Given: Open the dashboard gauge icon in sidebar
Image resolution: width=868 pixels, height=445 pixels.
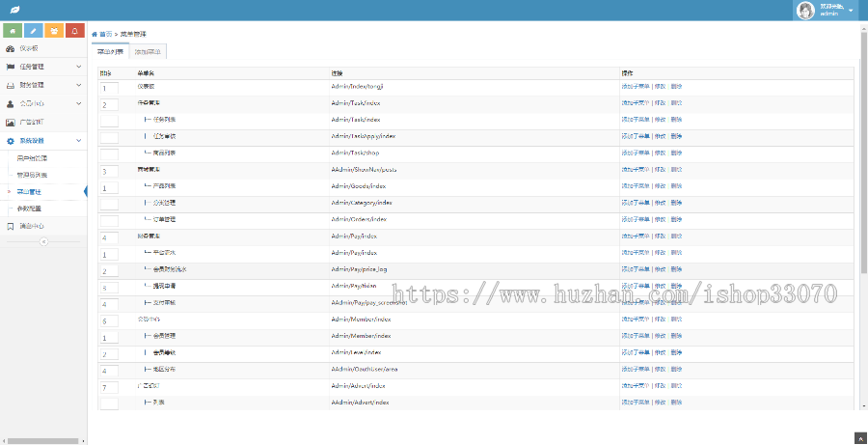Looking at the screenshot, I should pyautogui.click(x=10, y=49).
